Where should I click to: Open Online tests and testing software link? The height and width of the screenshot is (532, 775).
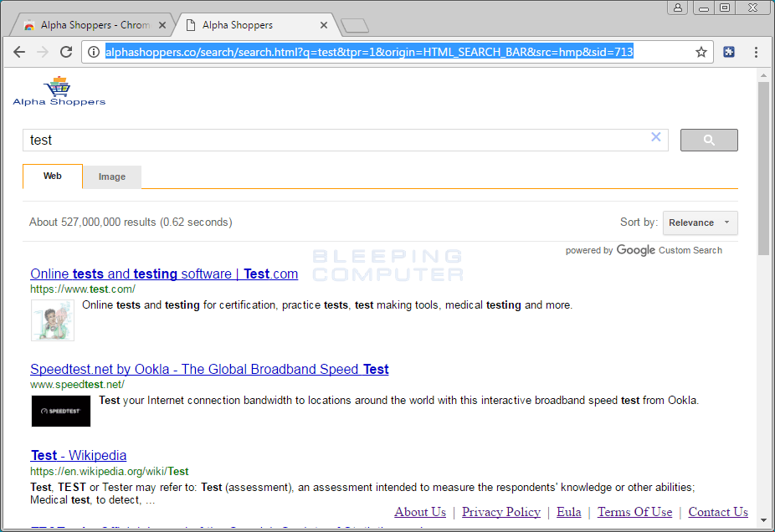tap(164, 274)
